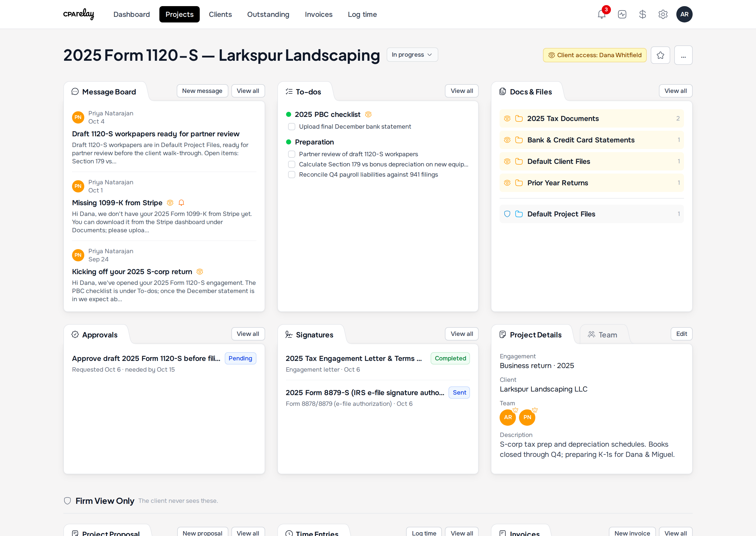Check Calculate Section 179 vs bonus depreciation
756x536 pixels.
click(292, 164)
